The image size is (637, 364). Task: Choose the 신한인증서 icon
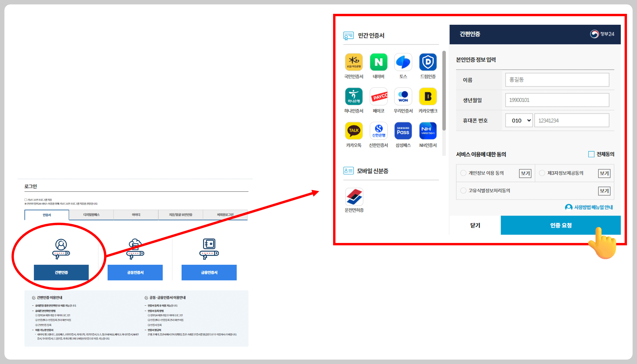pos(378,131)
